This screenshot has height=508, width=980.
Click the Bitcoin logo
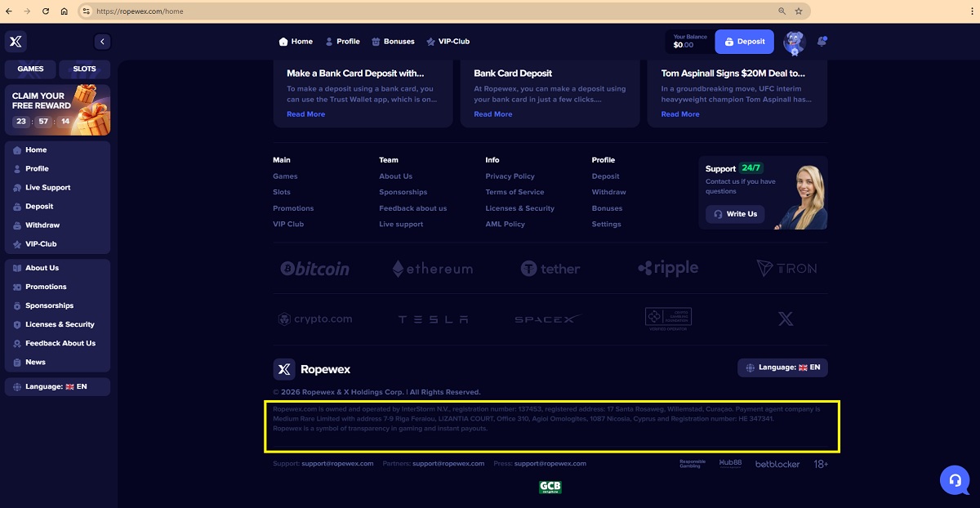314,269
